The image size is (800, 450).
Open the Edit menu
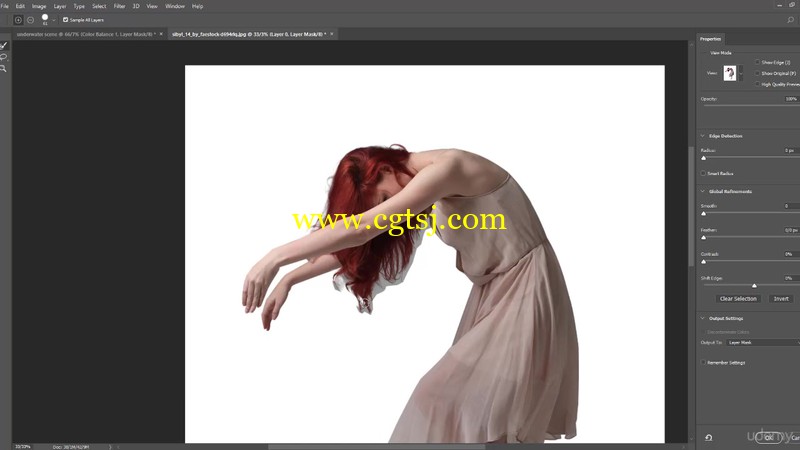[x=20, y=6]
